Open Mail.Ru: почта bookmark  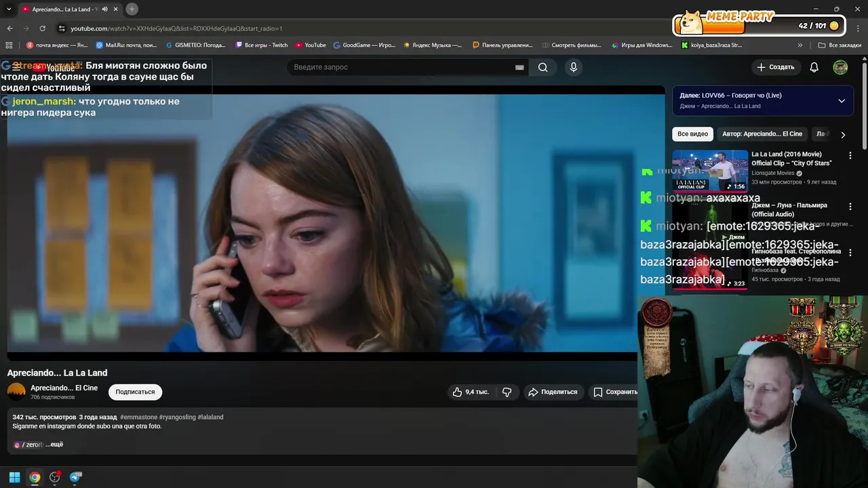pos(126,45)
